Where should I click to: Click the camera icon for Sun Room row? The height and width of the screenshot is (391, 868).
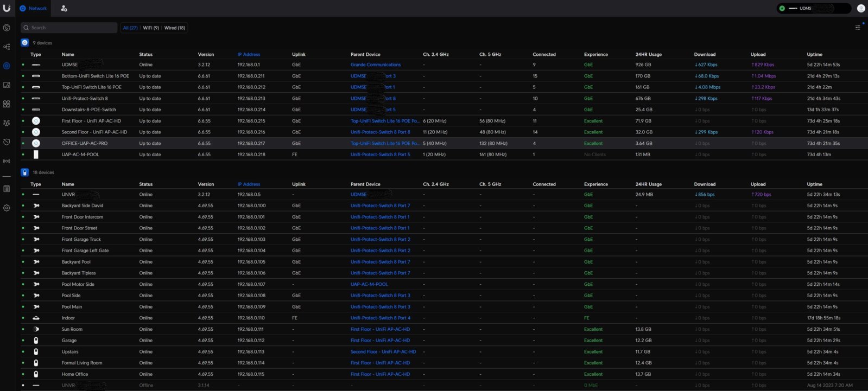[x=36, y=329]
